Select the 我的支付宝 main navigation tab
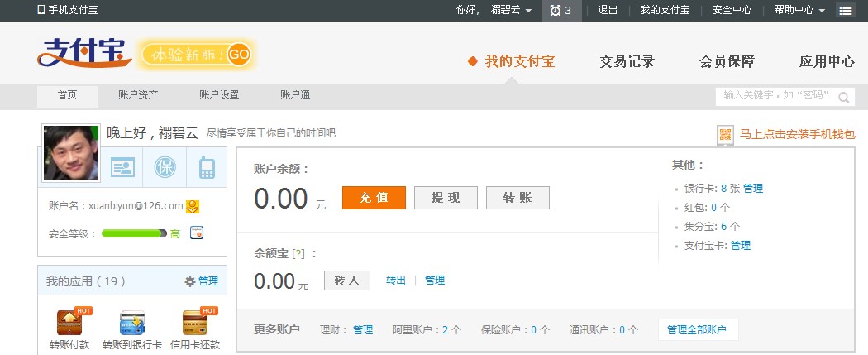 click(x=520, y=61)
